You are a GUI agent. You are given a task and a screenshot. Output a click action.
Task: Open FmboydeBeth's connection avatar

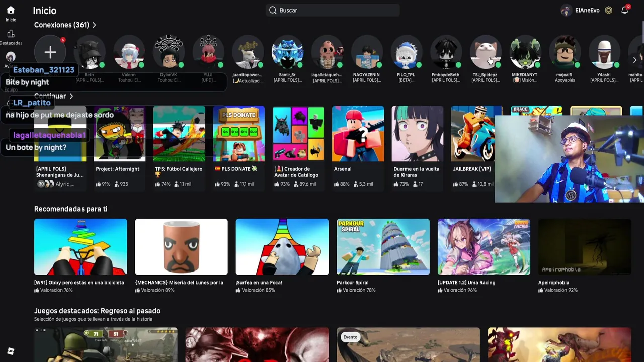coord(446,52)
